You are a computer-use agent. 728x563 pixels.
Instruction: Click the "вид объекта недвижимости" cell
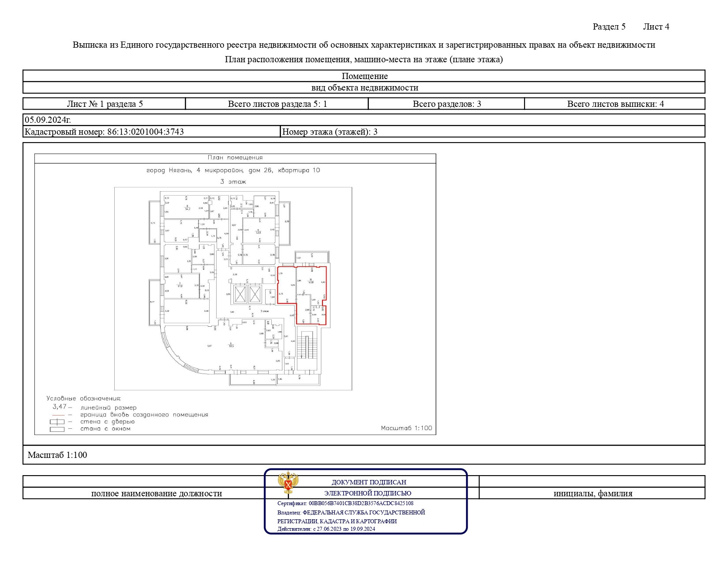click(x=364, y=87)
